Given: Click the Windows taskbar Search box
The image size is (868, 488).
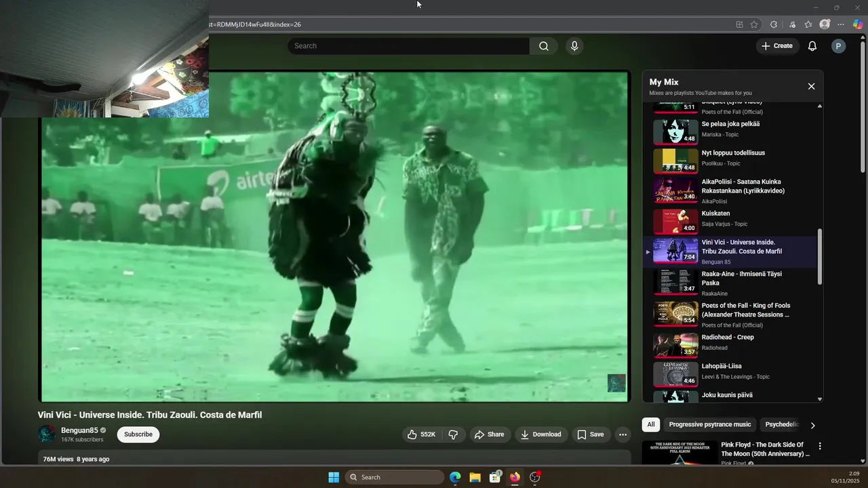Looking at the screenshot, I should pos(395,477).
